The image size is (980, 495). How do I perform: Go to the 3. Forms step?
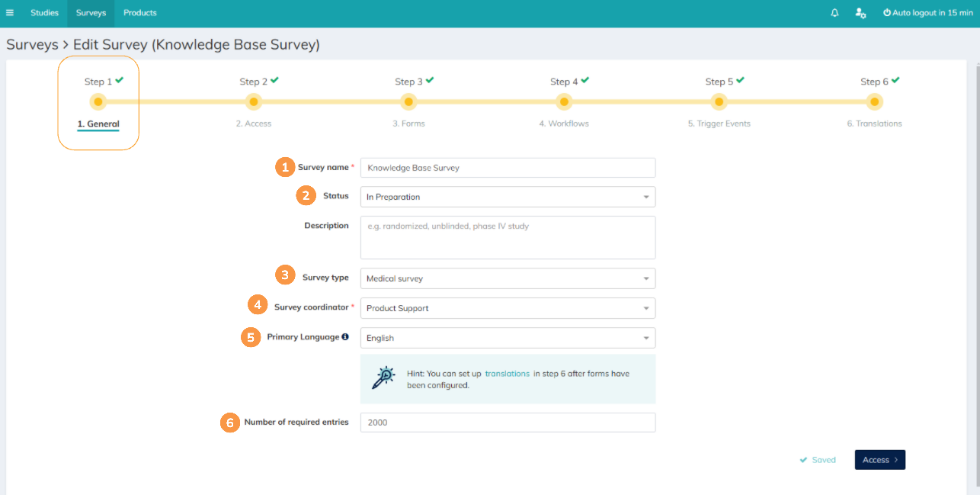coord(408,124)
